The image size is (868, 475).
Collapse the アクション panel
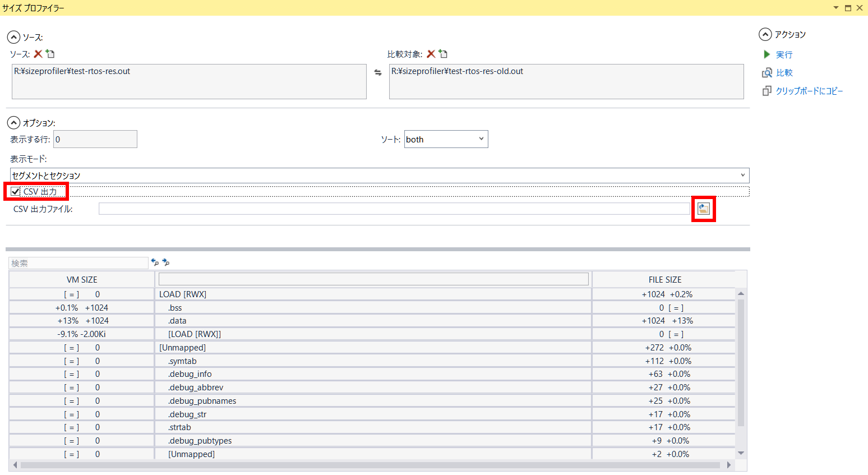click(x=765, y=34)
